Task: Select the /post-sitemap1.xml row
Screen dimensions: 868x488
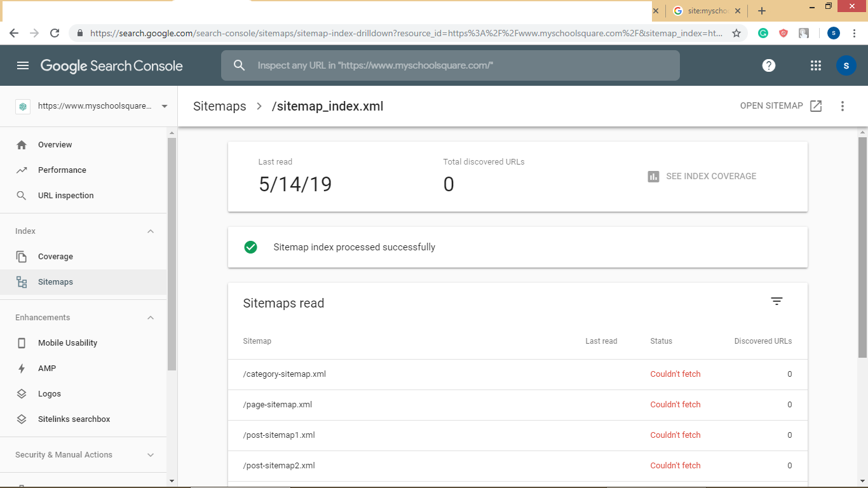Action: click(x=518, y=435)
